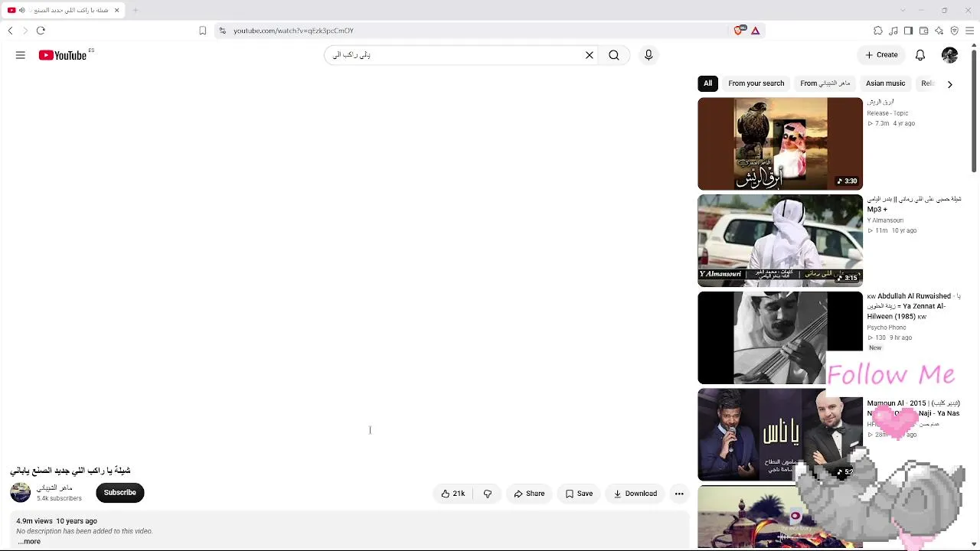980x551 pixels.
Task: Click the Create button
Action: pos(881,55)
